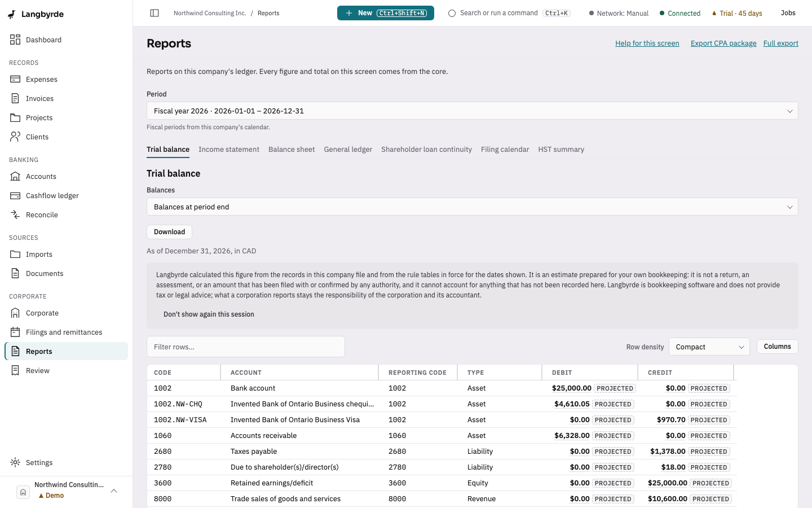
Task: Open the Jobs panel
Action: 788,13
